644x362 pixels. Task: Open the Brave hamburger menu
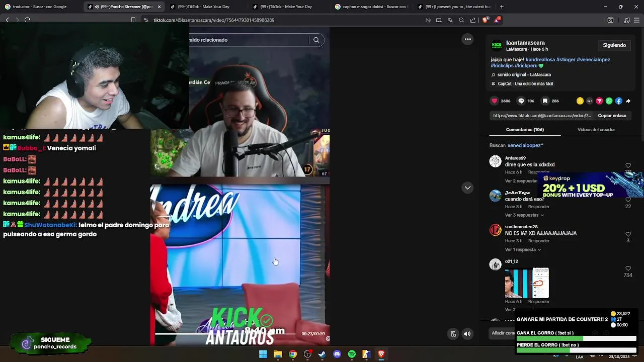coord(637,20)
